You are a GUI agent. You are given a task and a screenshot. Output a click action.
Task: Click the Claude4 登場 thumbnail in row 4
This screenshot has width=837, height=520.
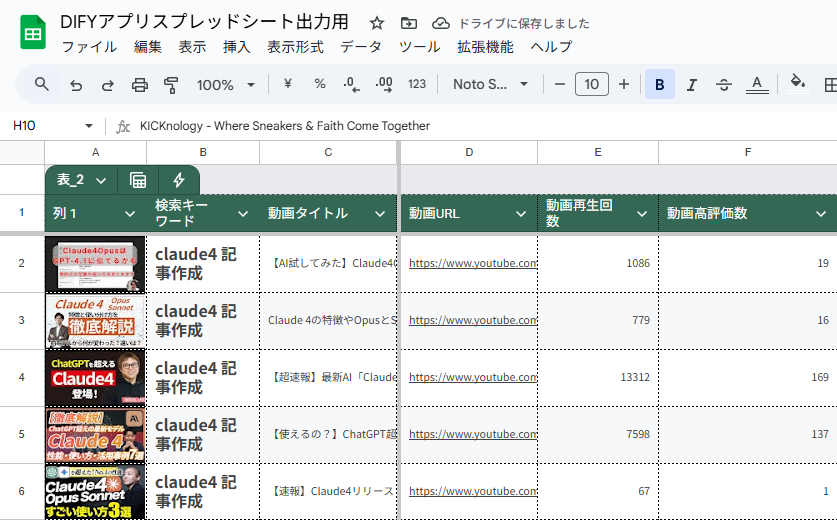95,378
